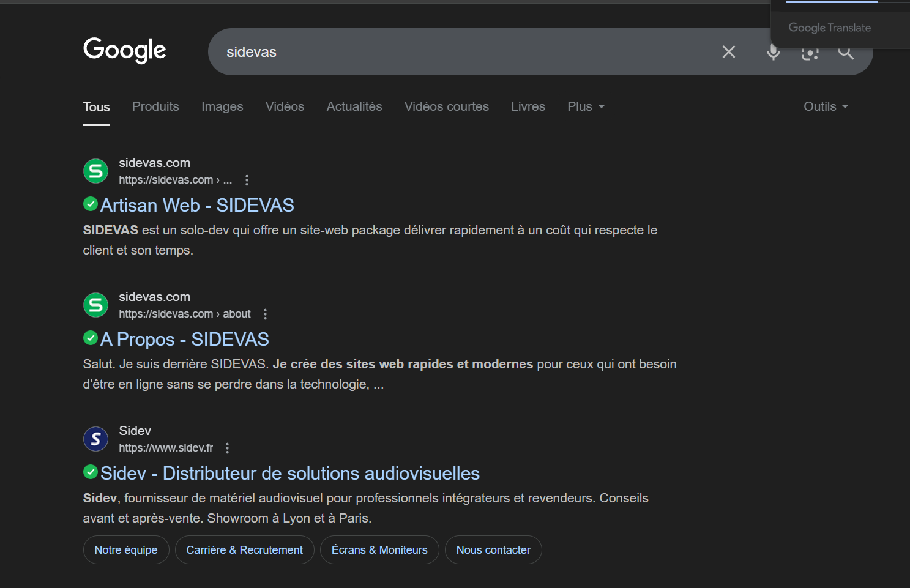
Task: Click the magnifying glass search icon
Action: (846, 53)
